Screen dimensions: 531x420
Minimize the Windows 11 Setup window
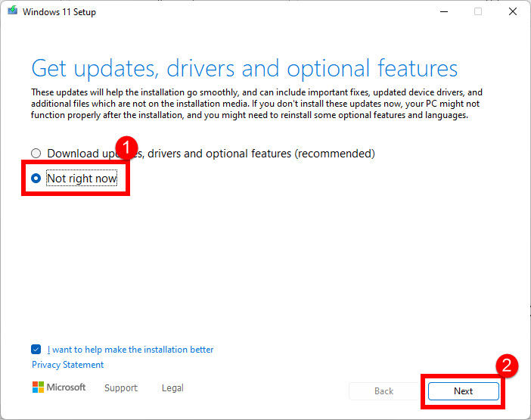444,11
